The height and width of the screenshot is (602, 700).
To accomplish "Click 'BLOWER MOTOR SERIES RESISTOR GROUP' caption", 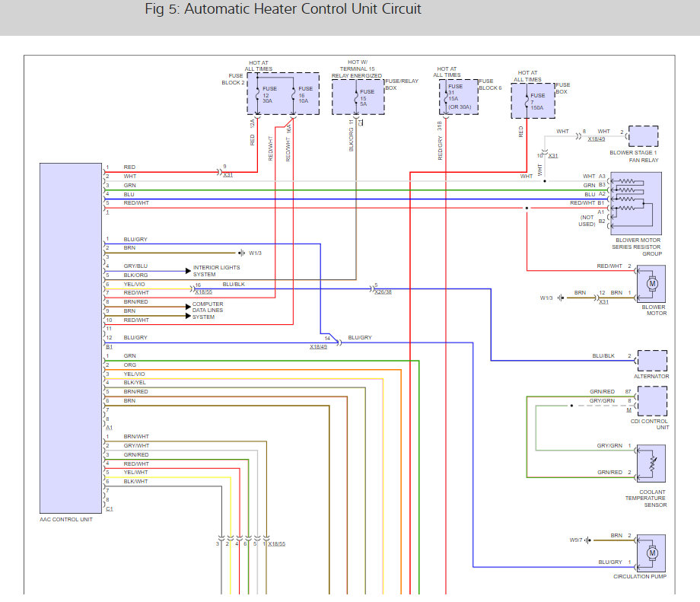I will [637, 247].
